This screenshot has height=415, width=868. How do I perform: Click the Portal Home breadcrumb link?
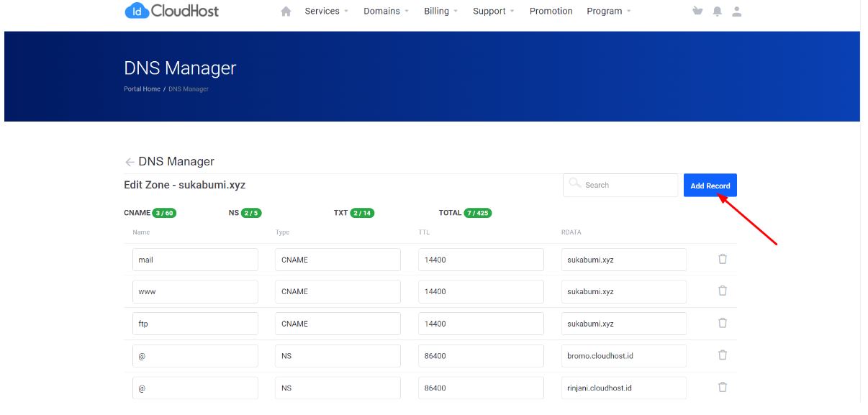click(141, 89)
